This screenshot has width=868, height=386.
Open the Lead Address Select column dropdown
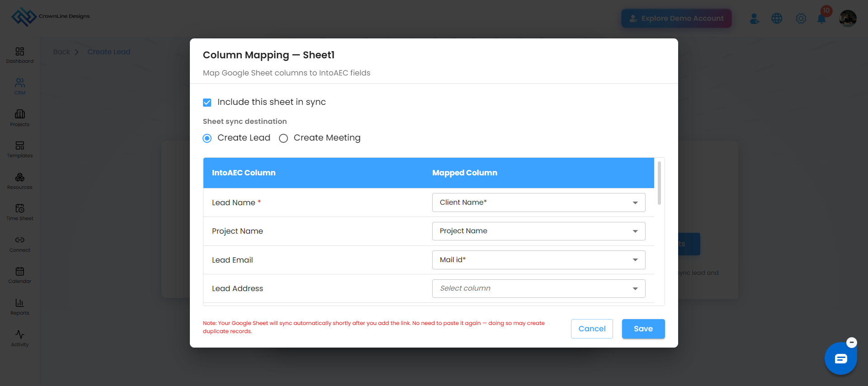point(538,288)
